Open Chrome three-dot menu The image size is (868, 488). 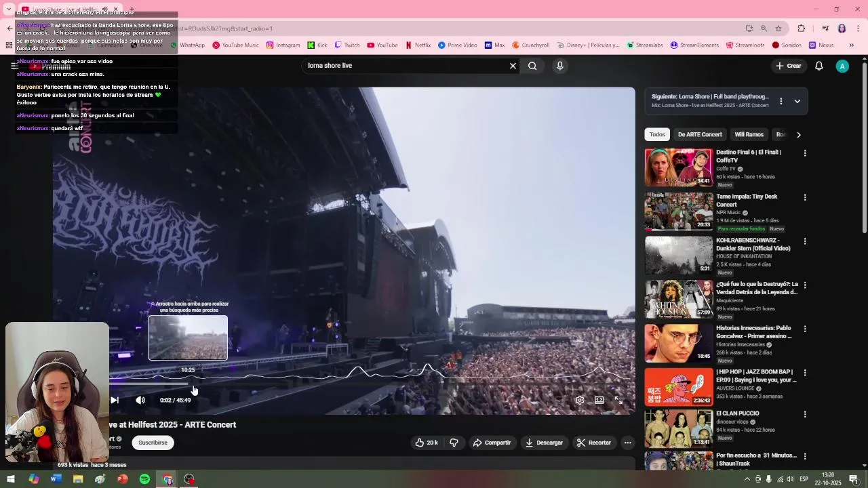859,28
